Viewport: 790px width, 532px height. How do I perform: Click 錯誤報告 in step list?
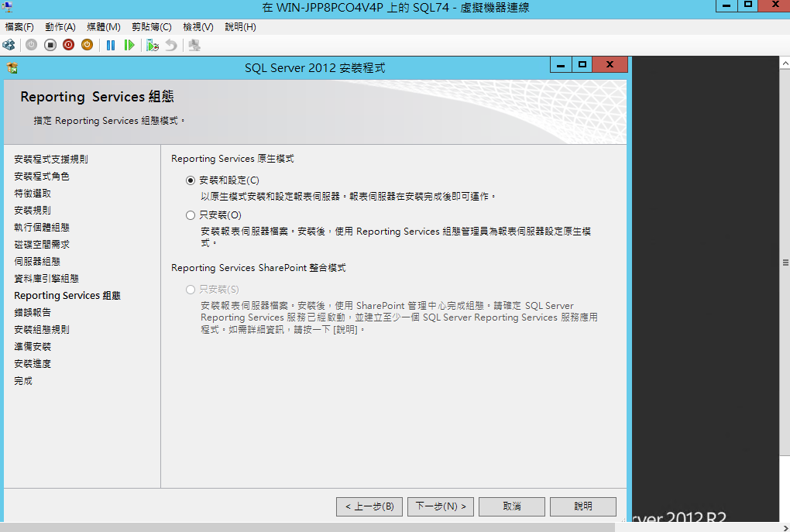(x=33, y=312)
